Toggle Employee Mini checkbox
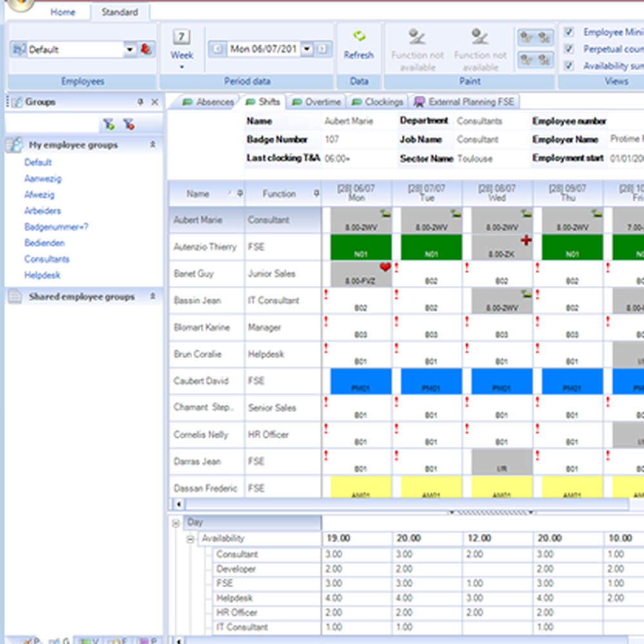 [569, 32]
